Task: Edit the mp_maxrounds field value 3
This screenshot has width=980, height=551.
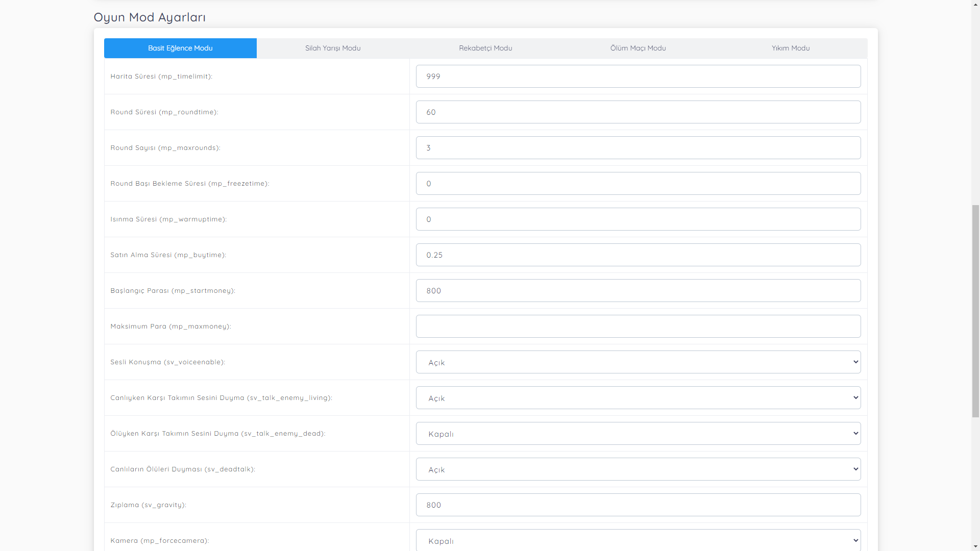Action: coord(638,147)
